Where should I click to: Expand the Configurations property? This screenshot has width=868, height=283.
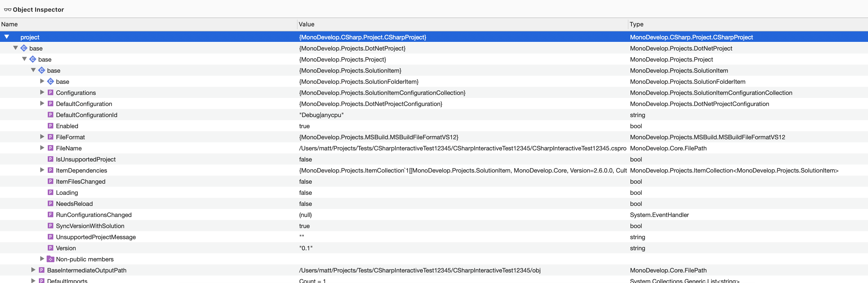tap(42, 92)
